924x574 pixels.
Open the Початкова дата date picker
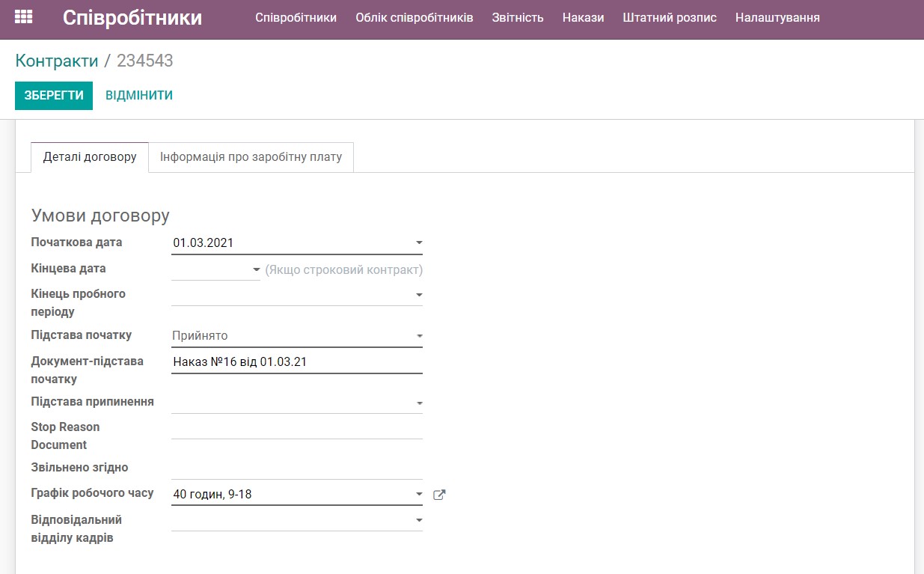pyautogui.click(x=418, y=242)
